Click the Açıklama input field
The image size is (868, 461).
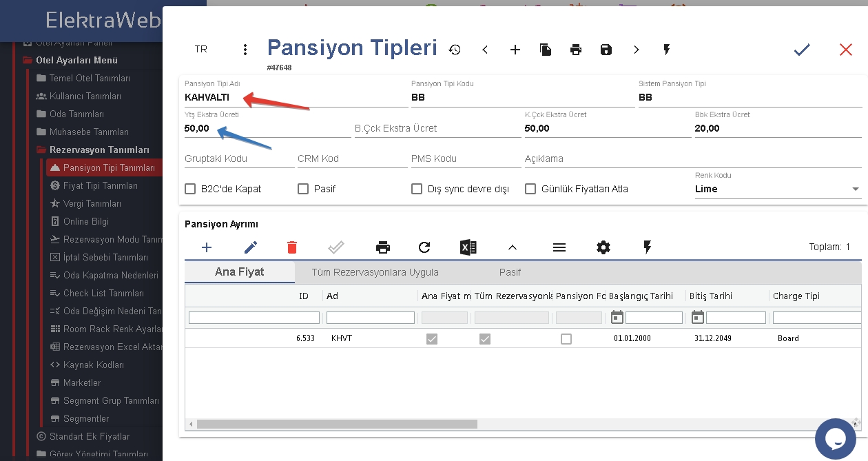692,158
